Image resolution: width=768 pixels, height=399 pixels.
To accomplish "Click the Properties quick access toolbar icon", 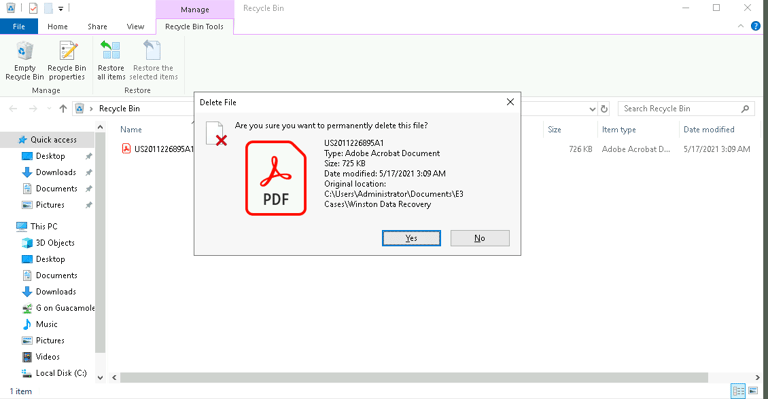I will coord(33,8).
